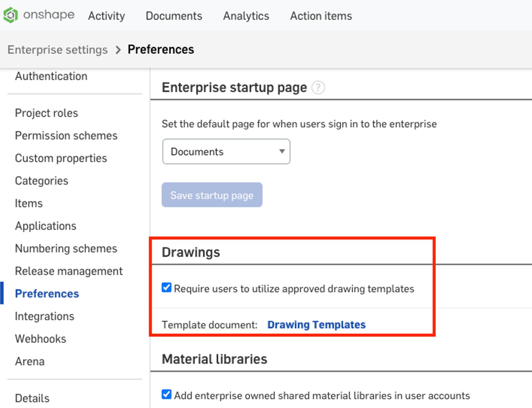
Task: Disable enterprise owned shared material libraries
Action: pyautogui.click(x=166, y=395)
